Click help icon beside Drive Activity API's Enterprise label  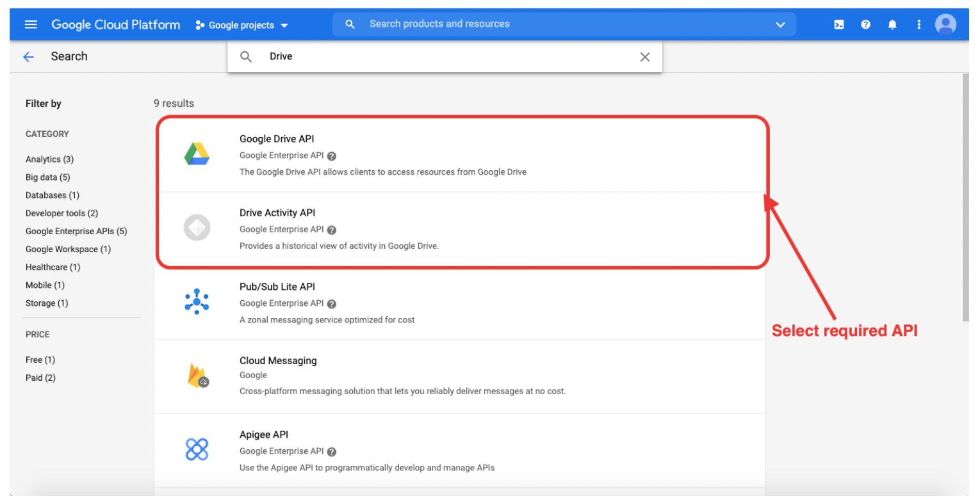pyautogui.click(x=332, y=230)
